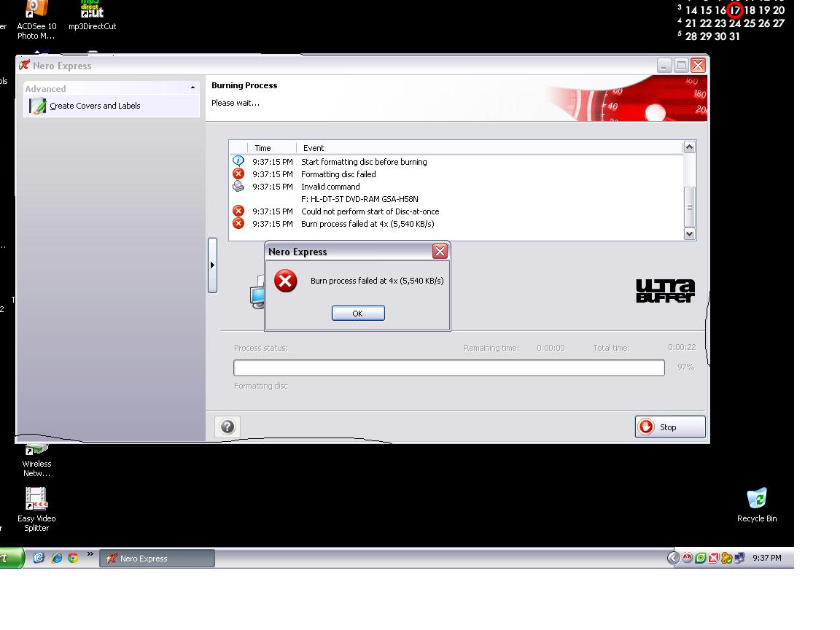Open mp3DirectCut desktop shortcut
The image size is (840, 630).
92,16
